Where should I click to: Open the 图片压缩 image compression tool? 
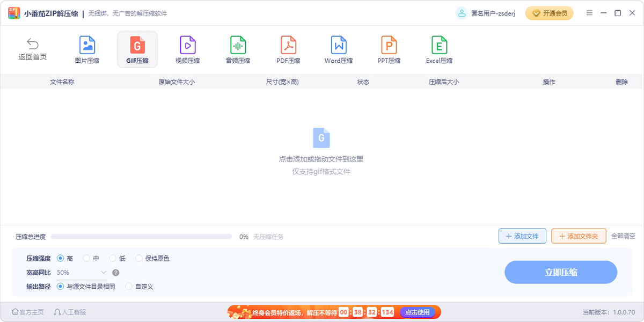87,49
